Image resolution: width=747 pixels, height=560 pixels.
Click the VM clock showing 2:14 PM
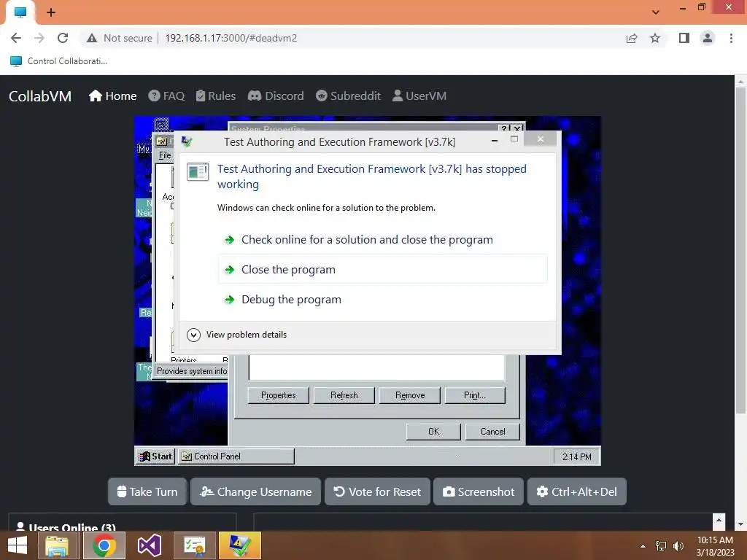coord(576,456)
